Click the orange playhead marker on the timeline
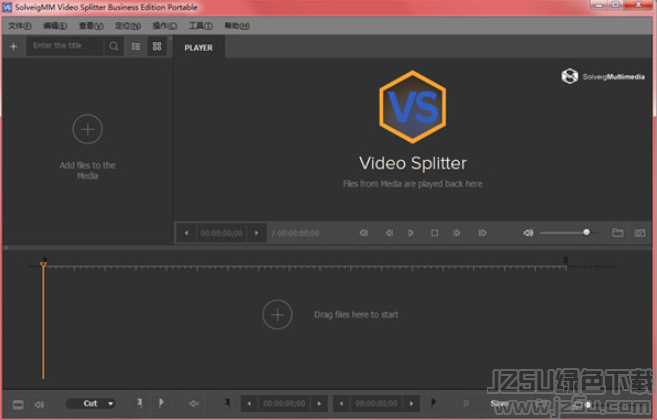Image resolution: width=657 pixels, height=420 pixels. [43, 264]
